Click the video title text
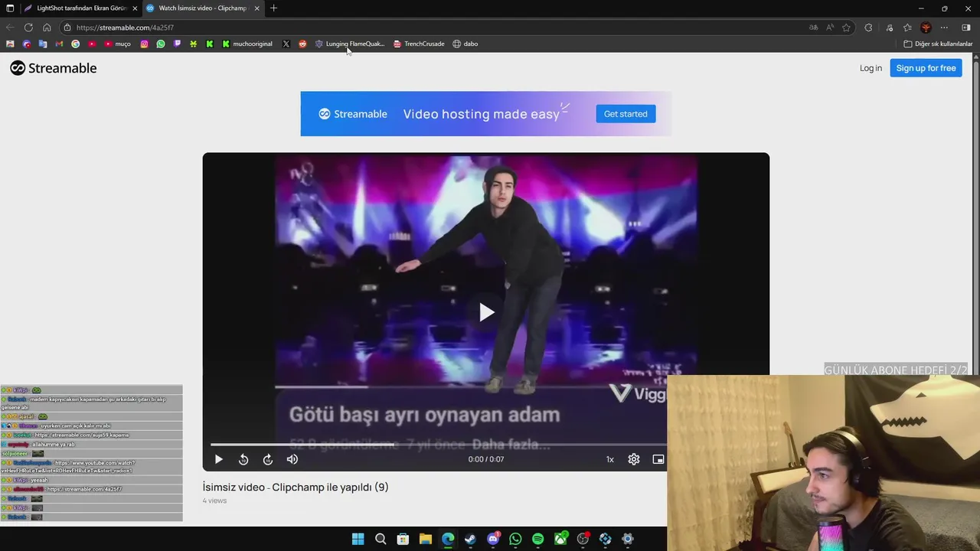The height and width of the screenshot is (551, 980). tap(296, 487)
